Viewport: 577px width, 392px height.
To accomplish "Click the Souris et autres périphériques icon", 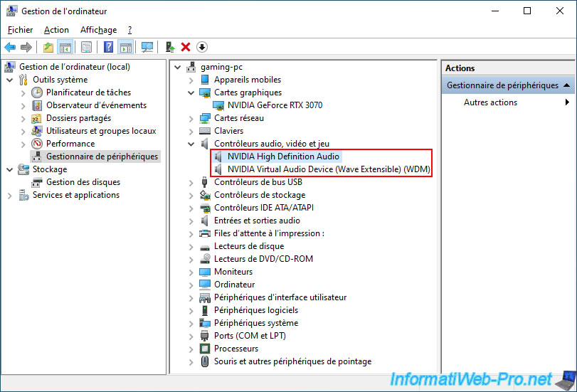I will pyautogui.click(x=205, y=361).
